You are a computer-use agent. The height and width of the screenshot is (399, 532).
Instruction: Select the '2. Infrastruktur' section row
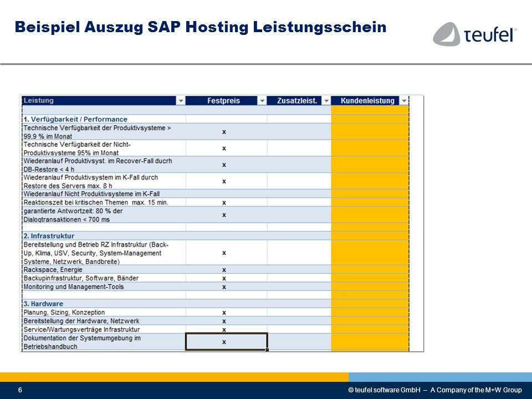[x=104, y=236]
